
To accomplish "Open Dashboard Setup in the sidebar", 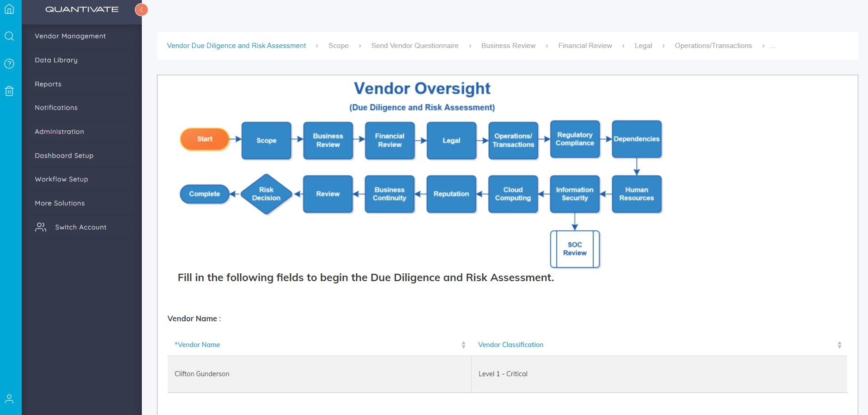I will click(64, 156).
